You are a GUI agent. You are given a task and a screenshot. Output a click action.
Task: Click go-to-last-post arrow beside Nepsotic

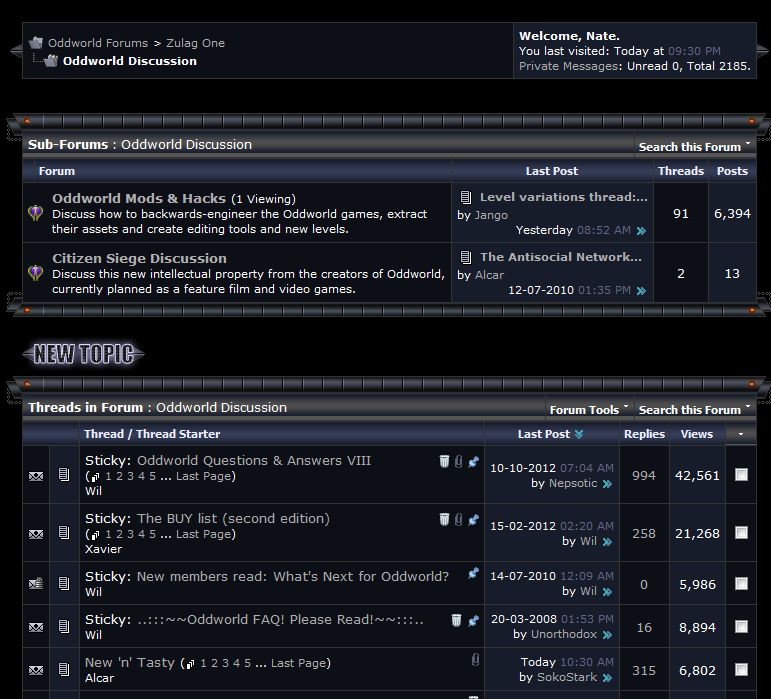pyautogui.click(x=607, y=484)
